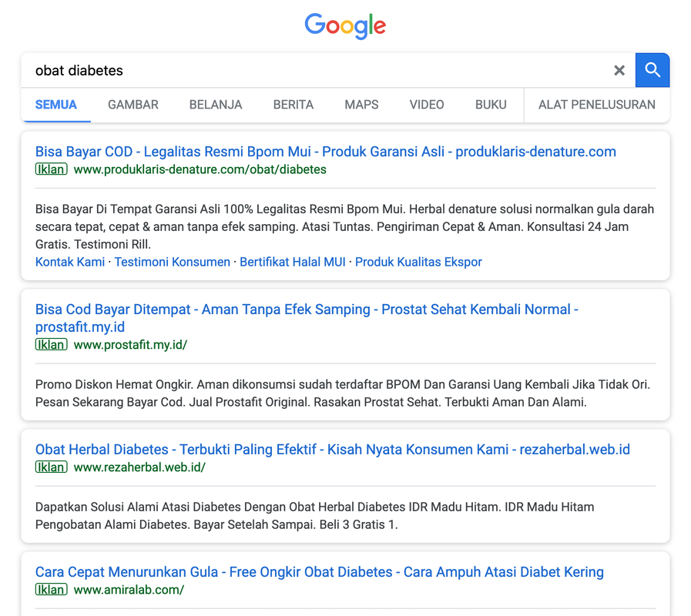Open the Kontak Kami sitelink
This screenshot has width=691, height=616.
point(70,262)
